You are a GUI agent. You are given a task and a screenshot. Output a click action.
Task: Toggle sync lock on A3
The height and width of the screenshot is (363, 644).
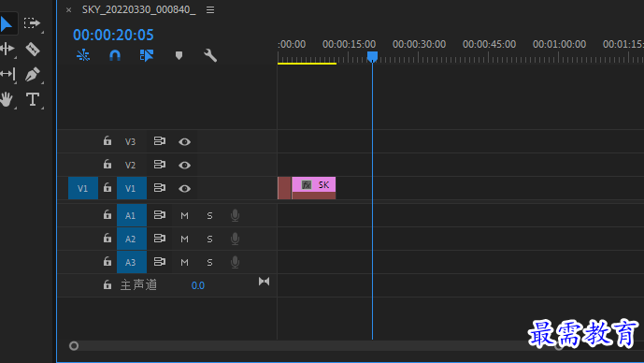[159, 261]
